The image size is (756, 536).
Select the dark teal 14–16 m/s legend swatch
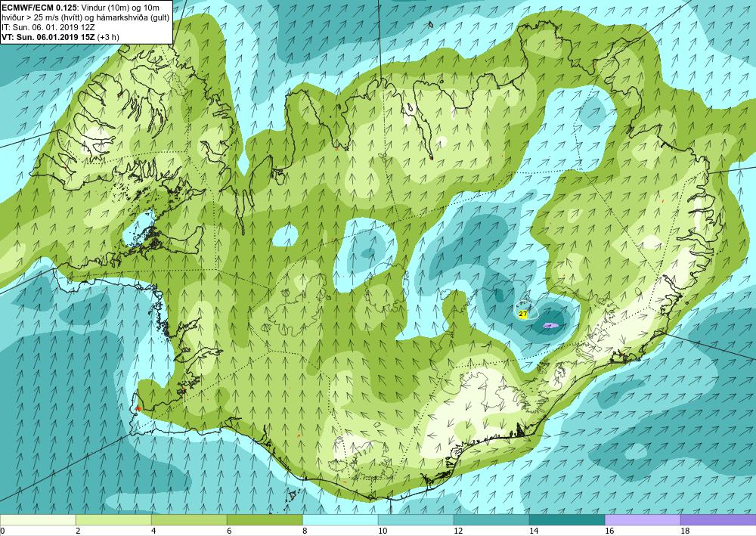567,519
